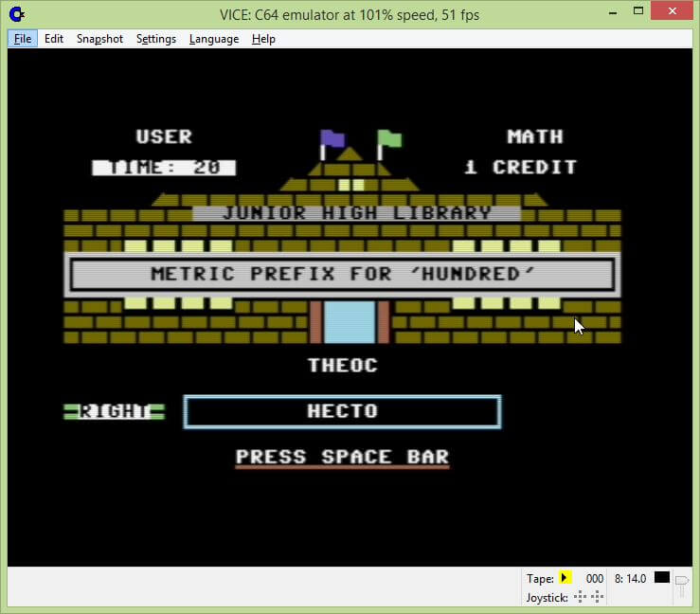Click the METRIC PREFIX FOR 'HUNDRED' clue
Image resolution: width=700 pixels, height=614 pixels.
342,274
